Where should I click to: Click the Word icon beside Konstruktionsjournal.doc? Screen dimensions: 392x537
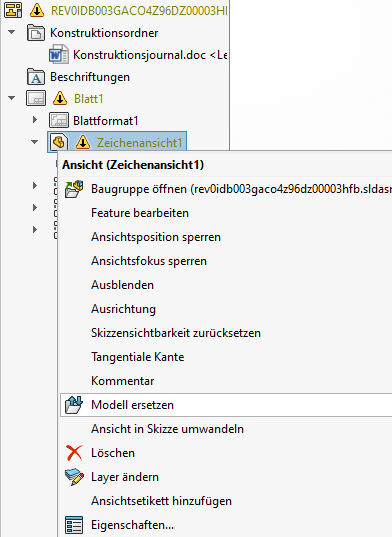[x=59, y=55]
